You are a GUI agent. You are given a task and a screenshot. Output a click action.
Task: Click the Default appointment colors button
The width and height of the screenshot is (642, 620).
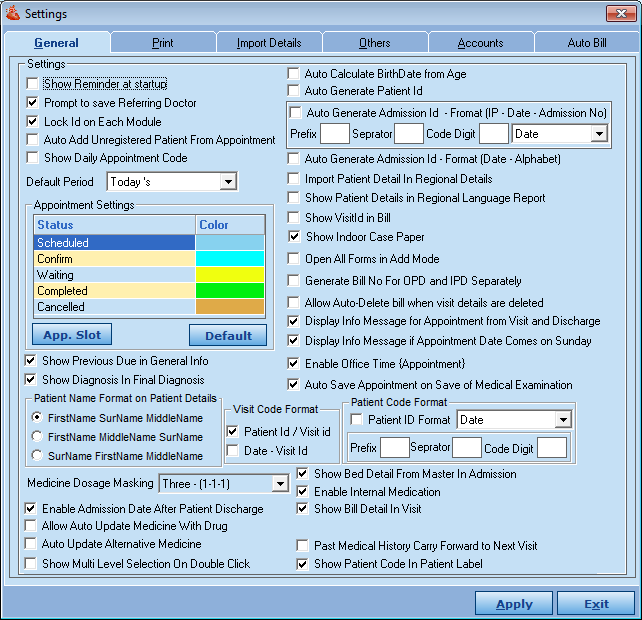(x=227, y=334)
